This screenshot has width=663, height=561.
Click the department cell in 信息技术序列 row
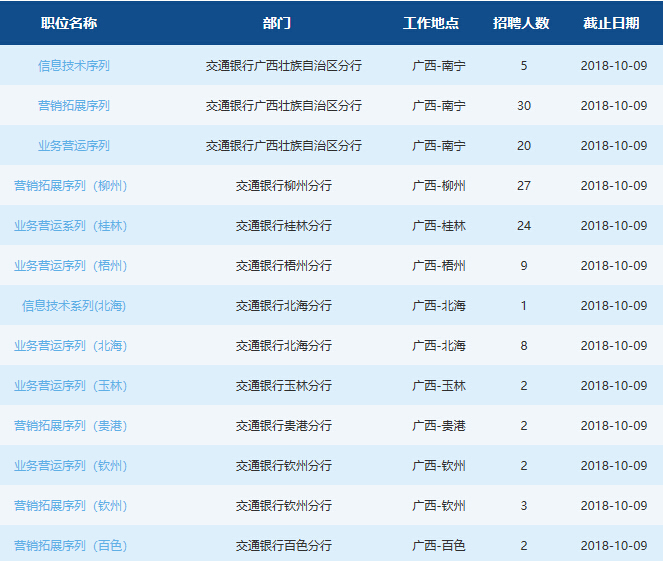point(284,66)
